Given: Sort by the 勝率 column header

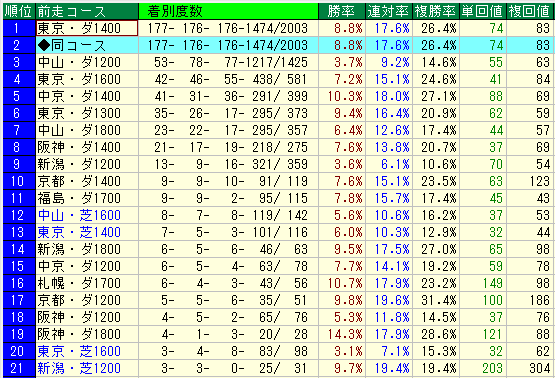Looking at the screenshot, I should pos(342,11).
